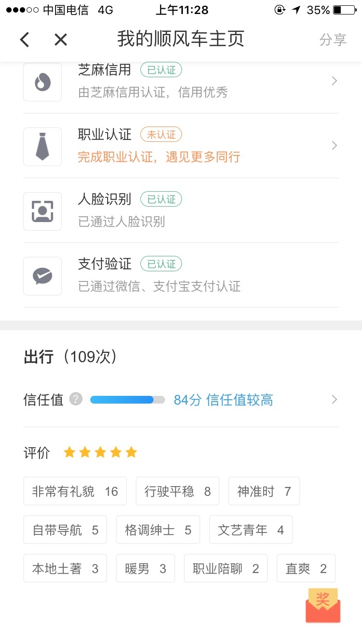Tap the X close page icon

[x=61, y=40]
